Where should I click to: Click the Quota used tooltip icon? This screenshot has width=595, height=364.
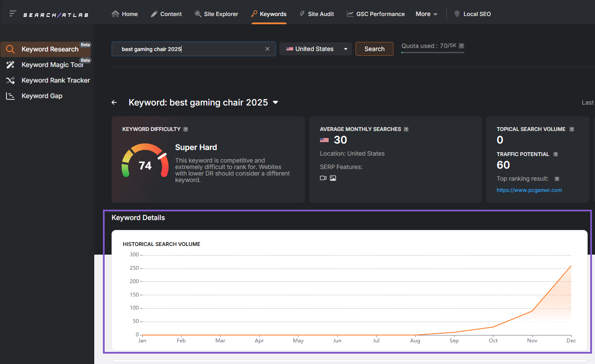point(461,45)
